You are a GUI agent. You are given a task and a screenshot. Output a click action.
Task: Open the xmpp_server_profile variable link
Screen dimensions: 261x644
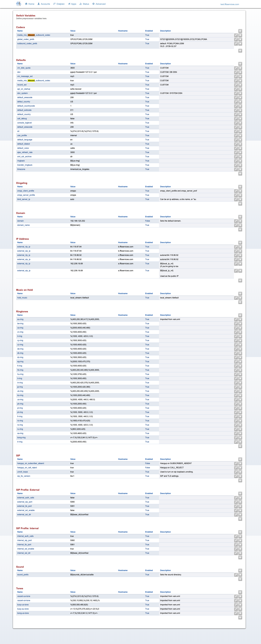pyautogui.click(x=26, y=195)
